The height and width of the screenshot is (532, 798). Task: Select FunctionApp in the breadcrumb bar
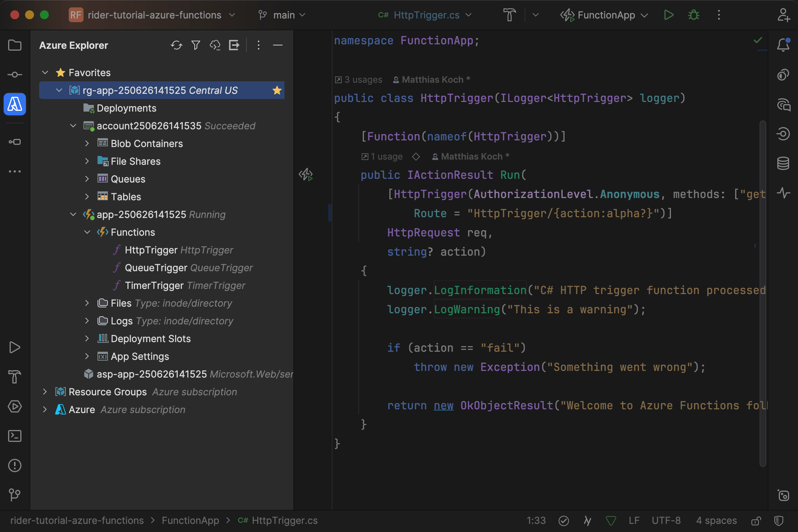click(x=190, y=521)
